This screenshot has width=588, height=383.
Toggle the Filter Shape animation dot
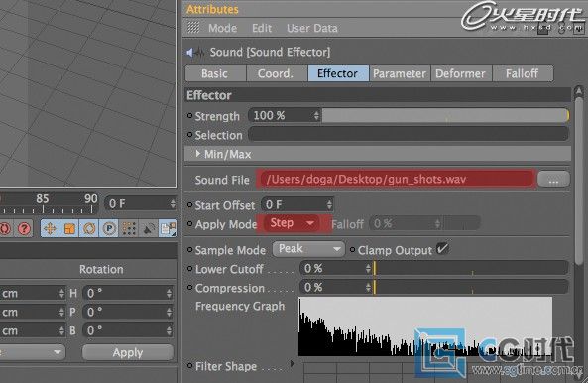tap(189, 366)
